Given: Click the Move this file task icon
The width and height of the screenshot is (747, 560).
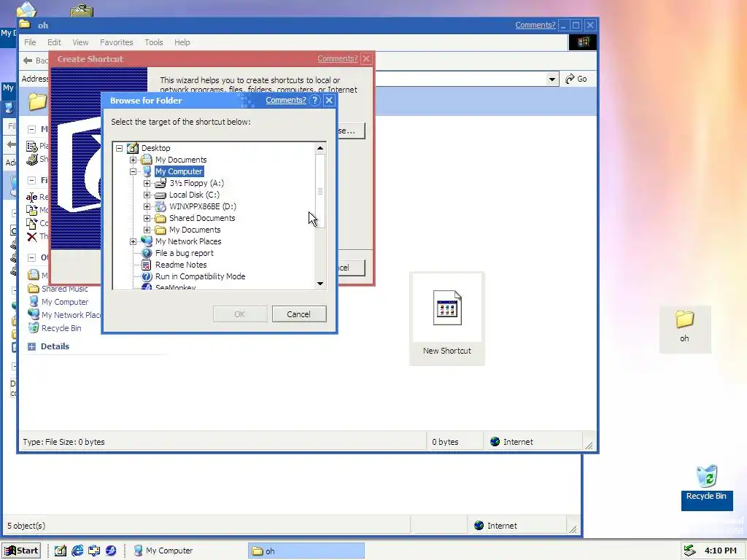Looking at the screenshot, I should pyautogui.click(x=31, y=210).
